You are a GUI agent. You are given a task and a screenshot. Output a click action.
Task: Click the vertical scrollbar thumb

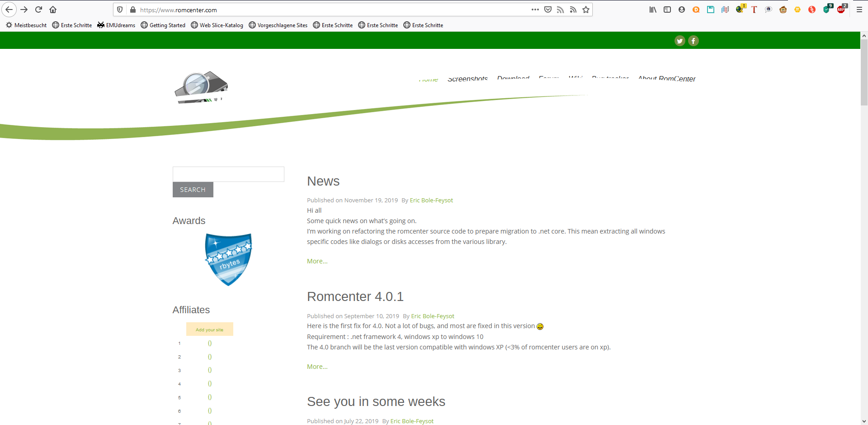tap(864, 72)
